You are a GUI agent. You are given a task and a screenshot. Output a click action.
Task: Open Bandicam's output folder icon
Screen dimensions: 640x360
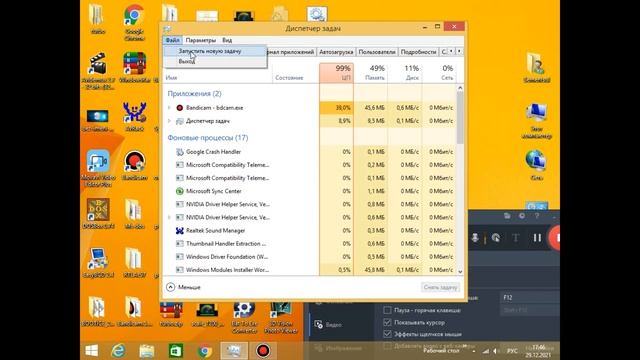coord(507,216)
